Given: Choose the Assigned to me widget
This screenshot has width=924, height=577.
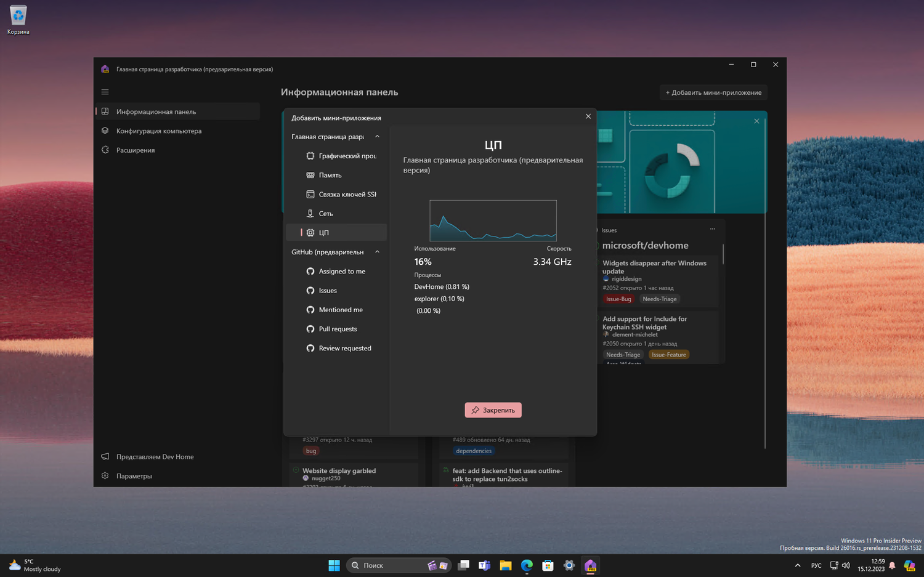Looking at the screenshot, I should [336, 271].
